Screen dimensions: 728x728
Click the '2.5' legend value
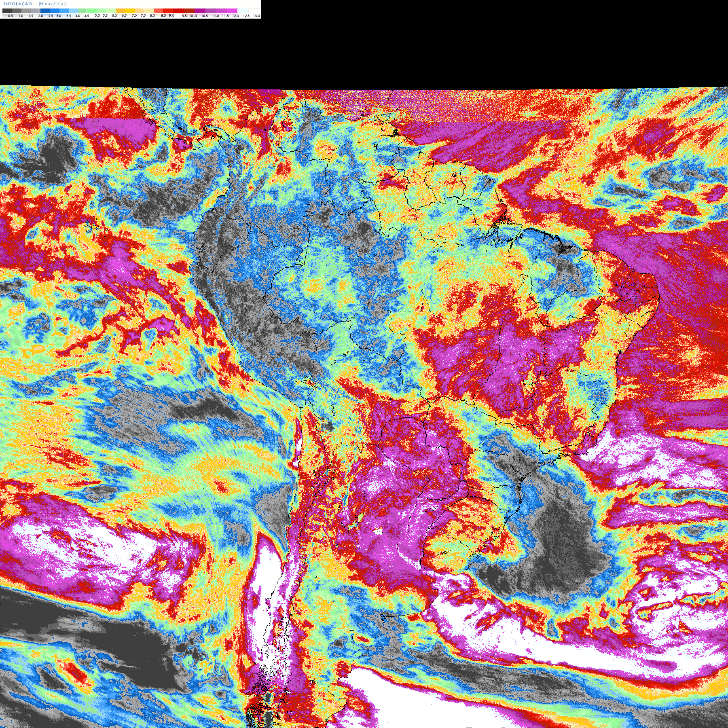tap(51, 16)
